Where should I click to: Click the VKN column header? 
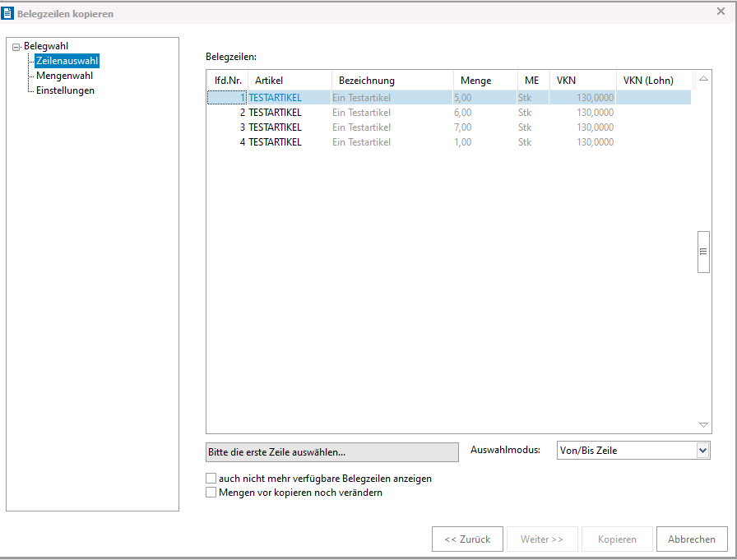583,81
